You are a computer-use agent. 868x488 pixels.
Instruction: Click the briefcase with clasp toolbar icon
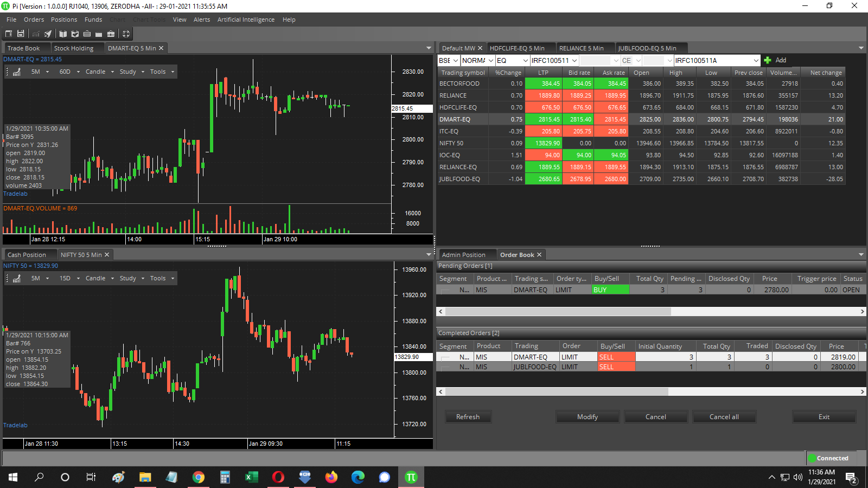tap(111, 34)
